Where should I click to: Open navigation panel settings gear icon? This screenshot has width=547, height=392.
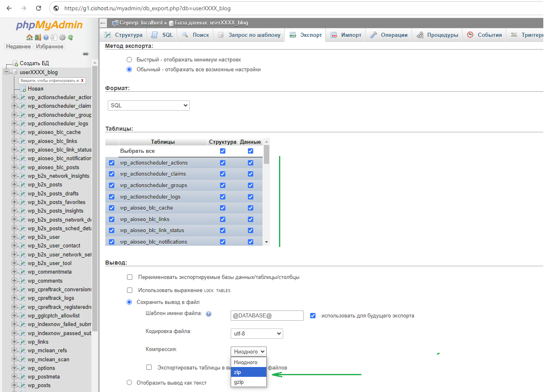pyautogui.click(x=62, y=37)
